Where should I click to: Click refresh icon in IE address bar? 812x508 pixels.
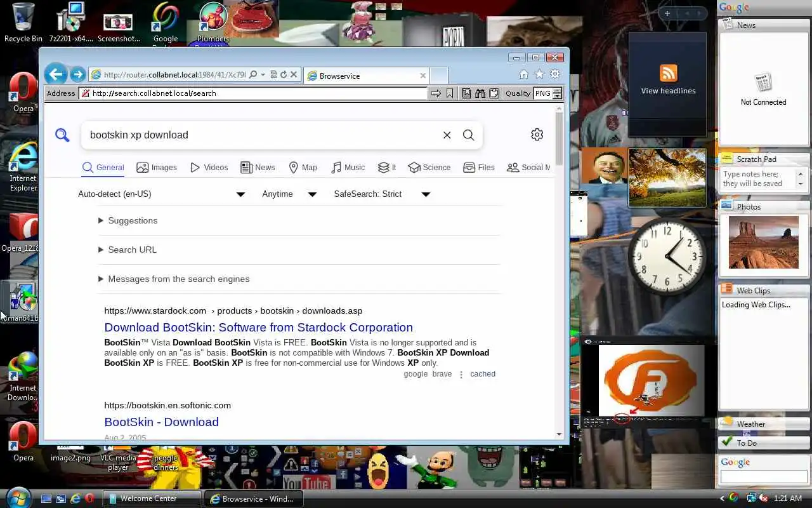[x=284, y=74]
